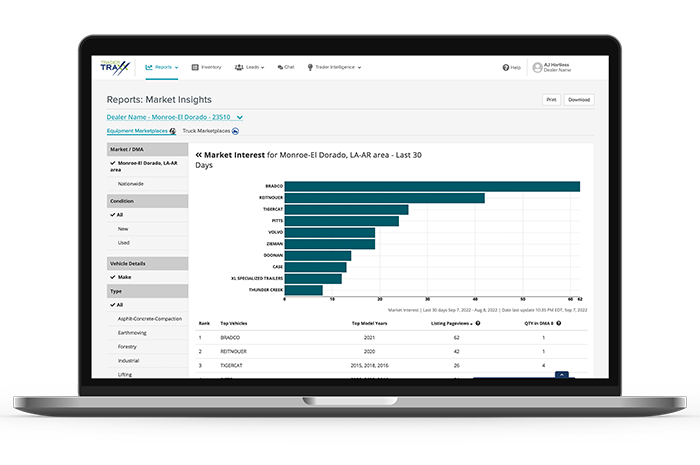Click the Inventory grid icon
700x465 pixels.
coord(195,67)
